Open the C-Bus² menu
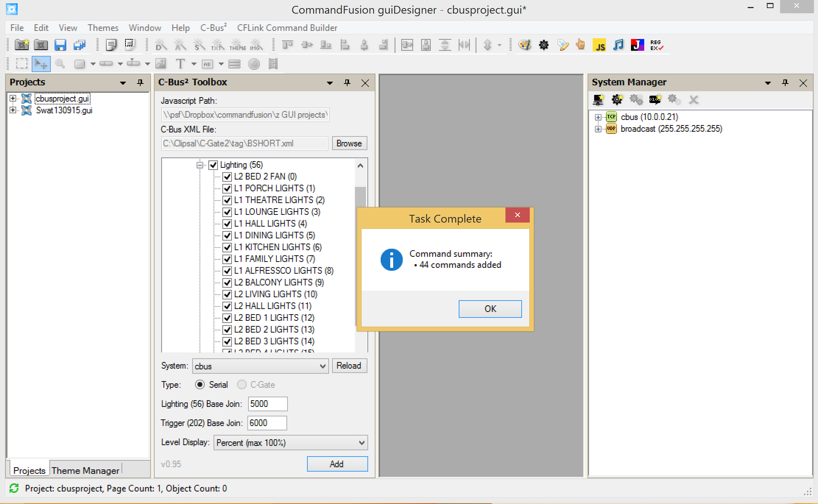Screen dimensions: 818x504 point(213,28)
